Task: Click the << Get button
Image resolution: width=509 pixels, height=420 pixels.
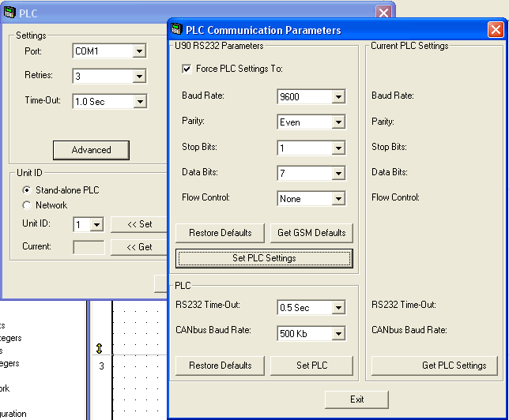Action: pyautogui.click(x=139, y=247)
